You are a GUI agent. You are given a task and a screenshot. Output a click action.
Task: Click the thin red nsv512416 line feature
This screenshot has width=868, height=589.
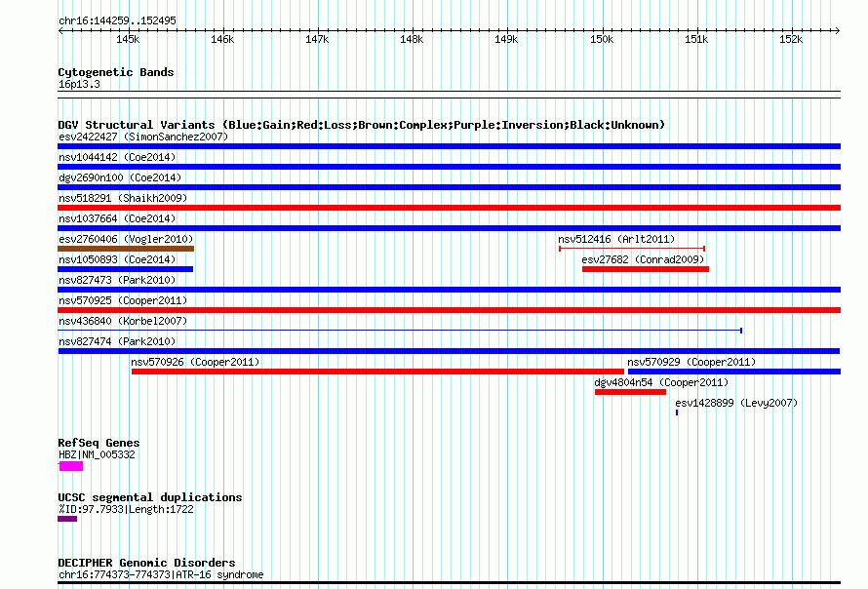(632, 249)
